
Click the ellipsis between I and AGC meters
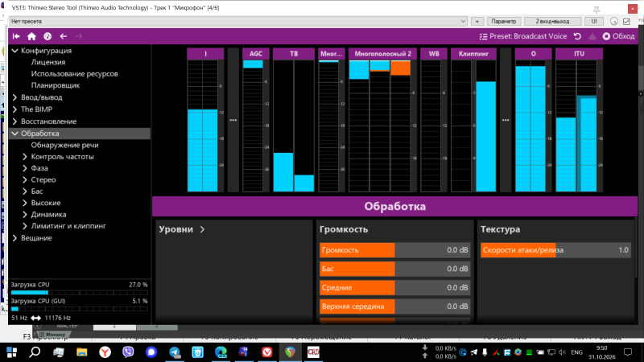point(233,120)
